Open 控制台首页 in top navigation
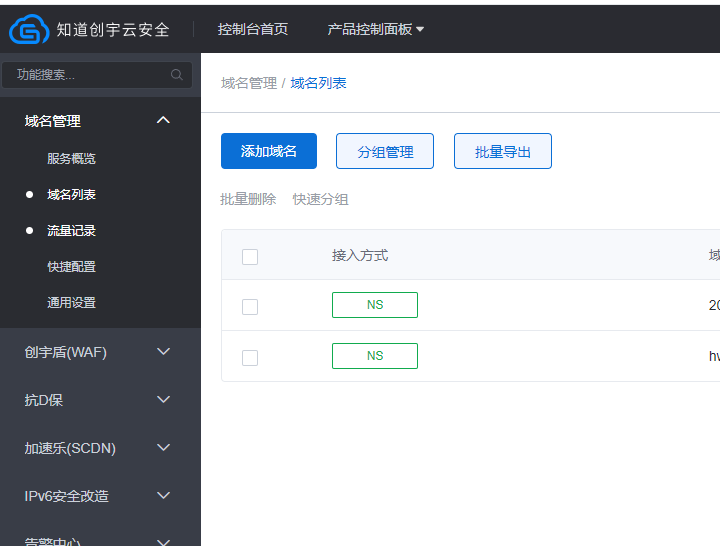The height and width of the screenshot is (546, 720). pyautogui.click(x=253, y=29)
